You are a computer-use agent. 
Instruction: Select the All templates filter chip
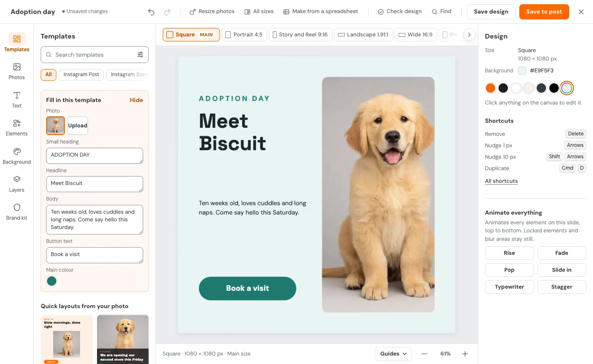tap(48, 74)
